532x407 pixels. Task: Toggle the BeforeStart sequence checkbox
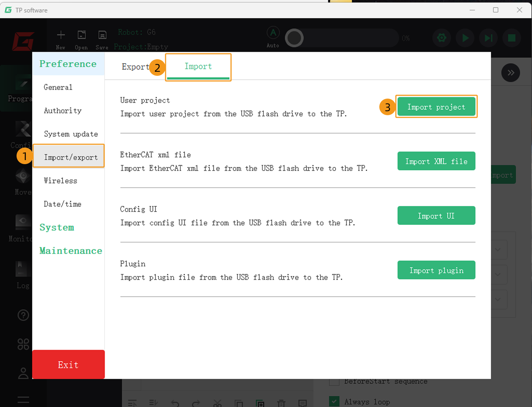[334, 382]
